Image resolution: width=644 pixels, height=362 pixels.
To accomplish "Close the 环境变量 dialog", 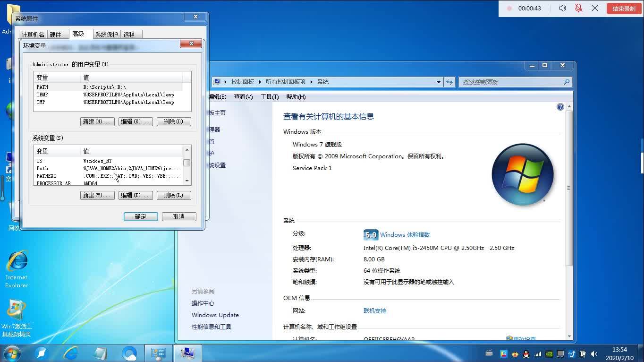I will 191,43.
